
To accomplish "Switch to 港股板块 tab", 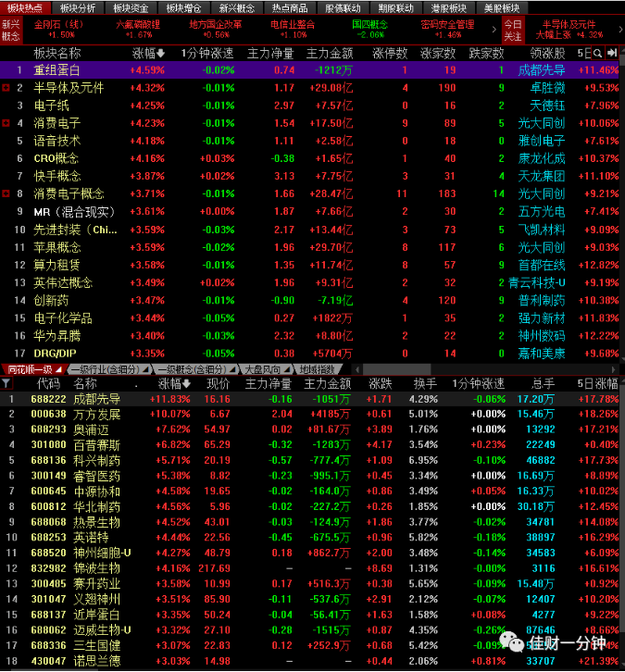I will click(x=449, y=7).
